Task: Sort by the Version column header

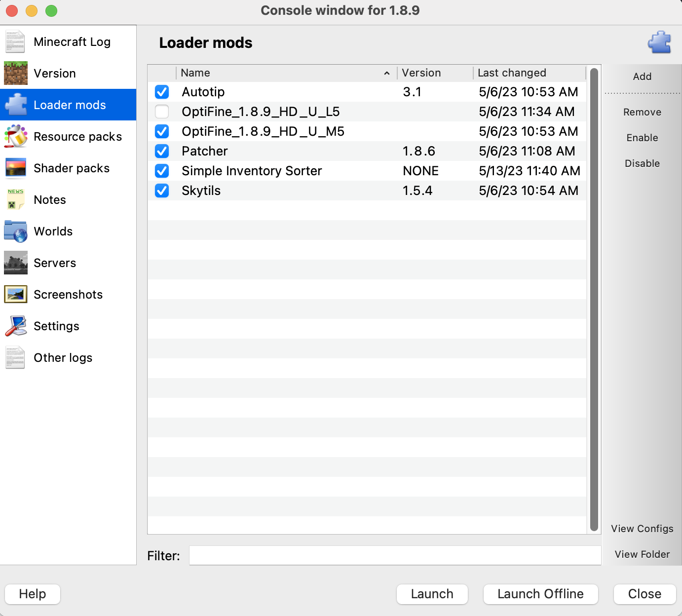Action: pos(421,73)
